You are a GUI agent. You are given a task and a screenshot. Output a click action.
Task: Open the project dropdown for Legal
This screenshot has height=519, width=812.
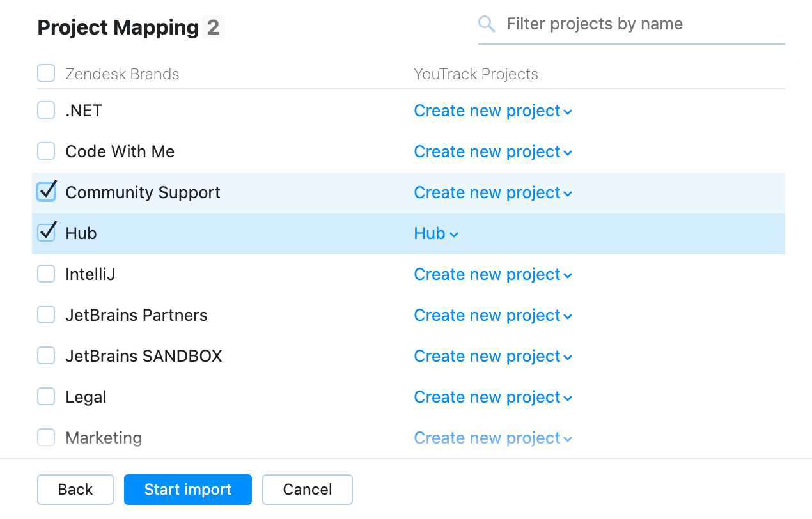pos(492,398)
